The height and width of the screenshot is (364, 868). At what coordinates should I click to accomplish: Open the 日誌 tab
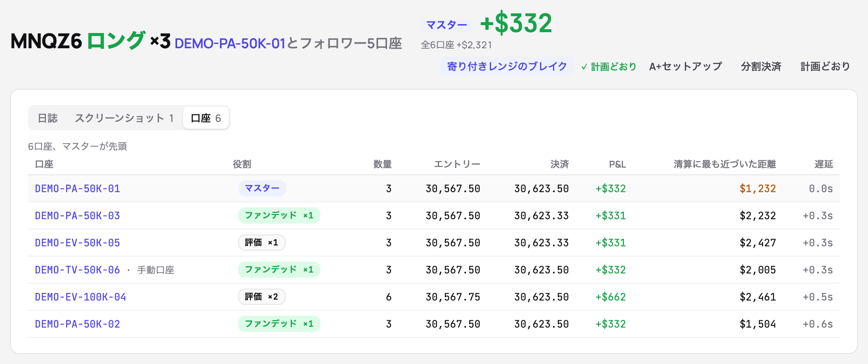(x=47, y=118)
